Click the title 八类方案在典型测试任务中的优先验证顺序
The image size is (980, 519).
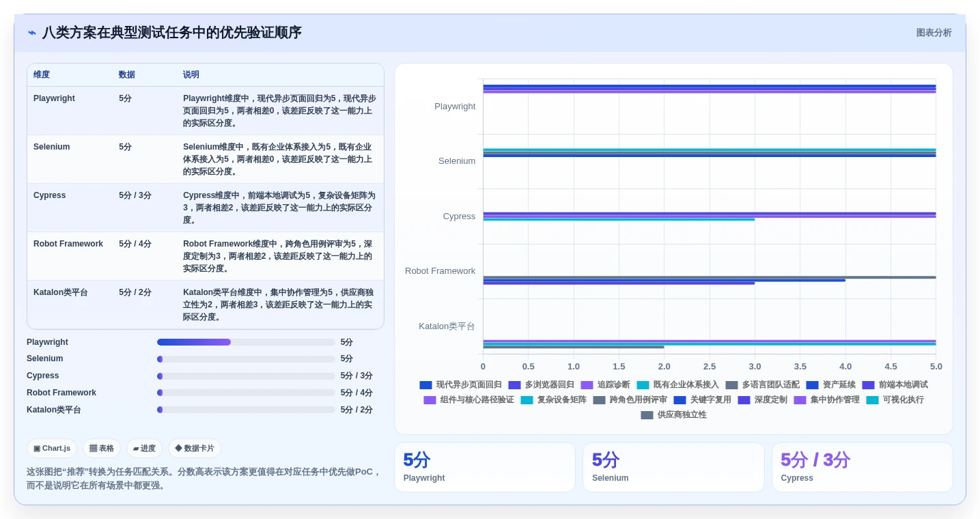(x=172, y=33)
